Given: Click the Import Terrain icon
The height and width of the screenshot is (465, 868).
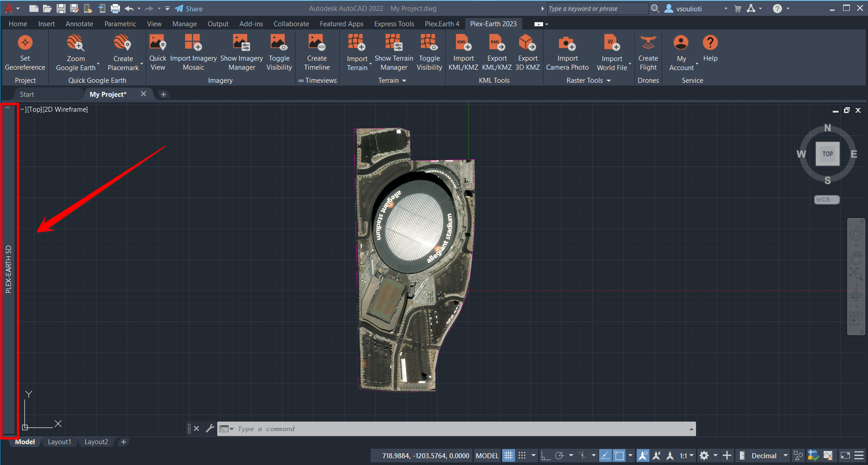Looking at the screenshot, I should (x=357, y=43).
